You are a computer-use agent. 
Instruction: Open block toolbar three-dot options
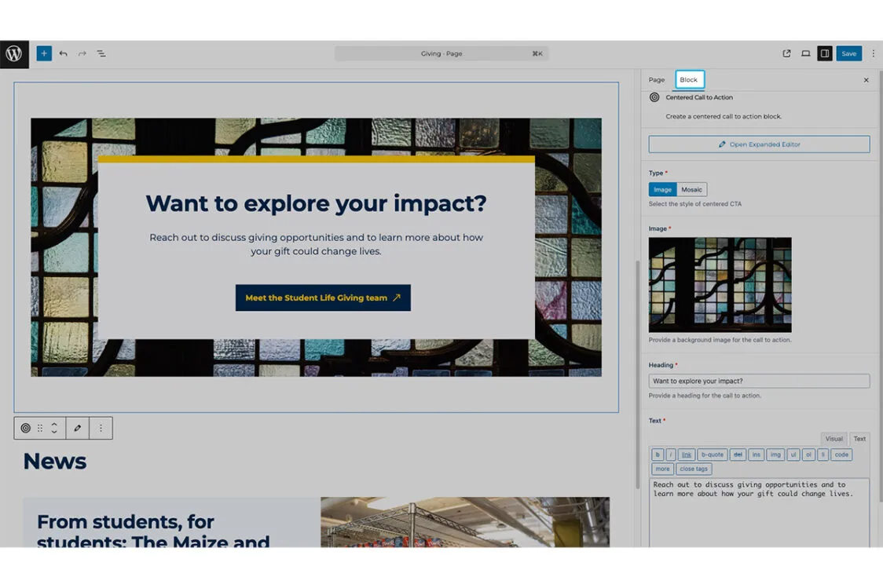101,428
